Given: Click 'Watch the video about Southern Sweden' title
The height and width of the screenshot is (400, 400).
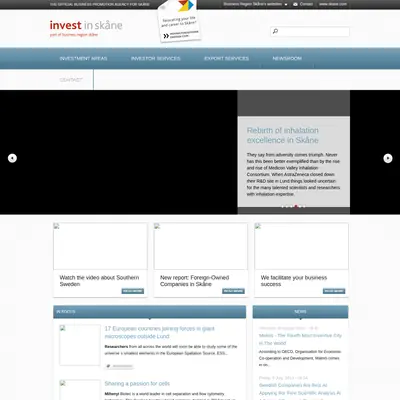Looking at the screenshot, I should (99, 281).
